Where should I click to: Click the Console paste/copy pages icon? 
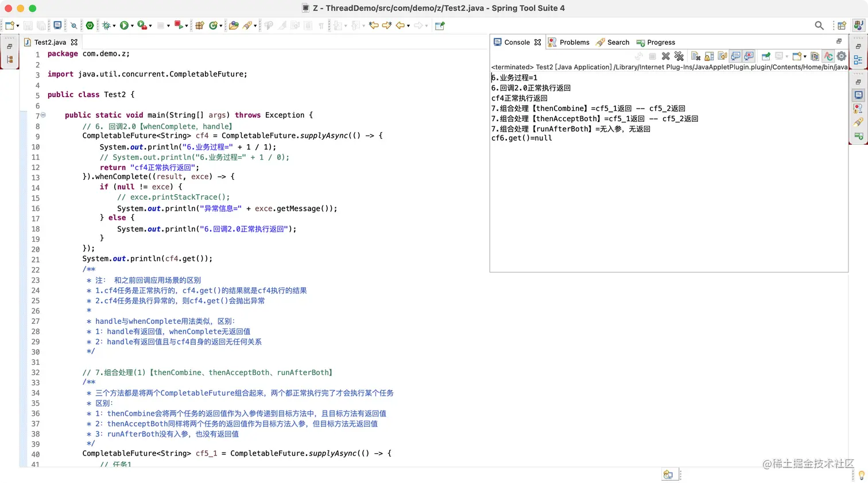point(815,56)
